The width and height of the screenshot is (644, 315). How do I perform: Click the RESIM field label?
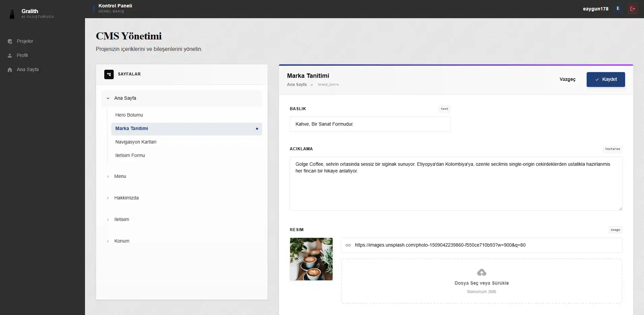pos(297,230)
